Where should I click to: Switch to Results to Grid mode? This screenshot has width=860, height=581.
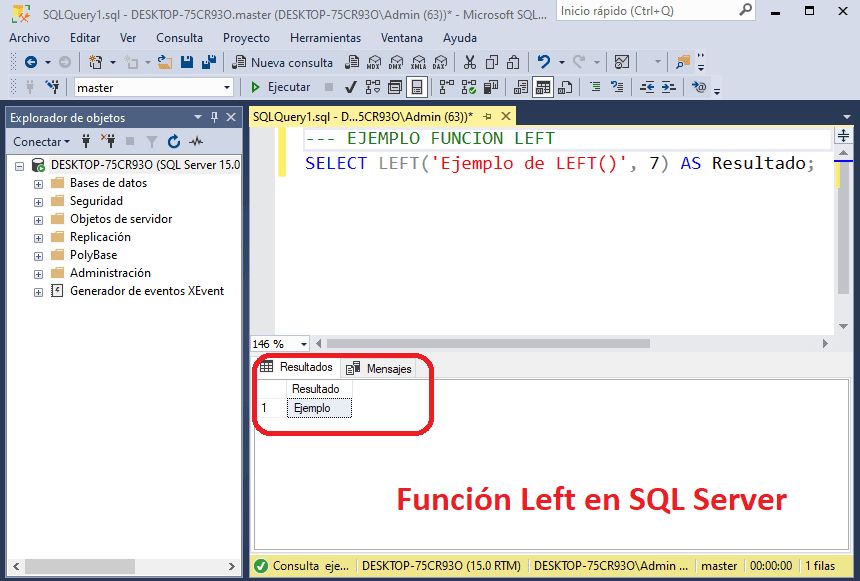click(x=543, y=87)
